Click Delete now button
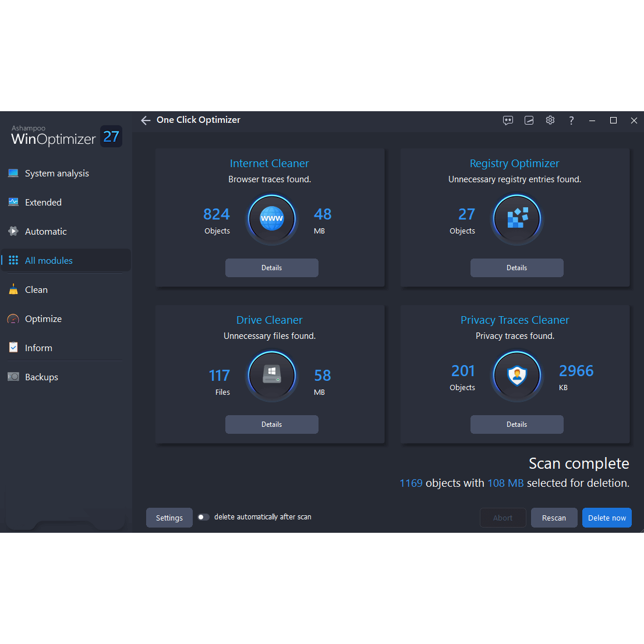Image resolution: width=644 pixels, height=644 pixels. (x=607, y=518)
